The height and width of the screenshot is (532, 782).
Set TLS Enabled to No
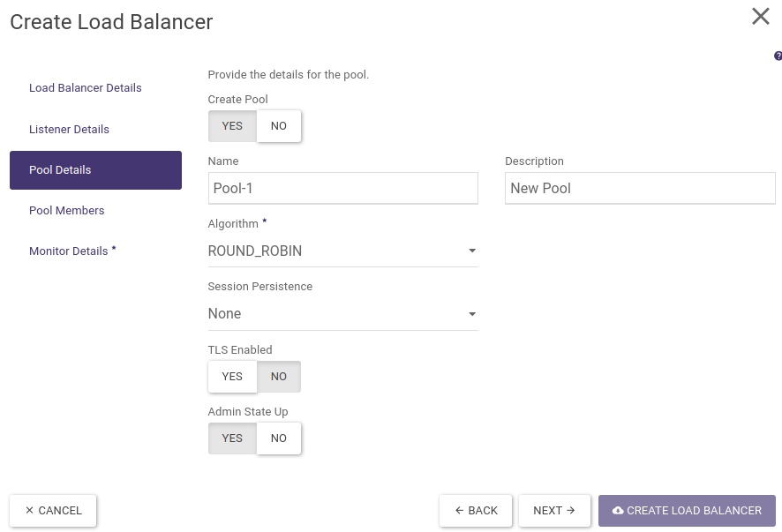279,377
